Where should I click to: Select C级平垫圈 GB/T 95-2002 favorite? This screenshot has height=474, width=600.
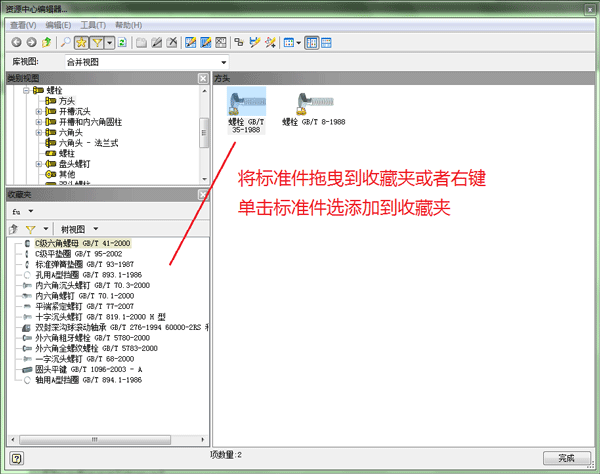78,254
